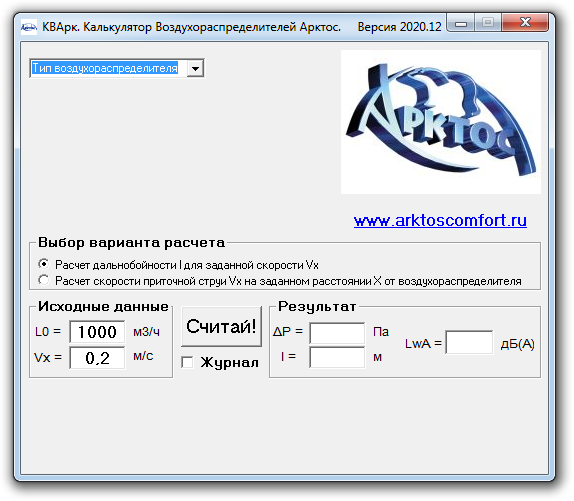Click the Arktos app icon in title bar
The height and width of the screenshot is (501, 574).
29,27
